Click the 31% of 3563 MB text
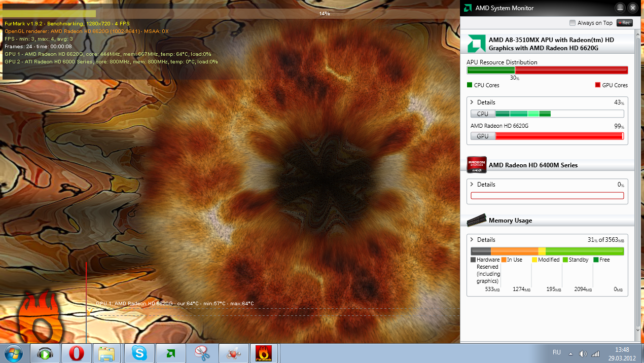 605,240
